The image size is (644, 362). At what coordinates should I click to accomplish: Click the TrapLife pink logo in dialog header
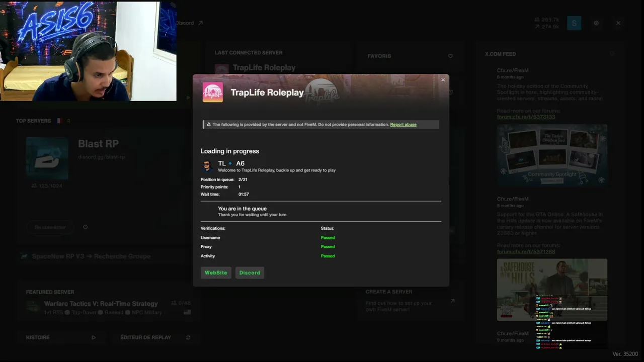click(213, 93)
